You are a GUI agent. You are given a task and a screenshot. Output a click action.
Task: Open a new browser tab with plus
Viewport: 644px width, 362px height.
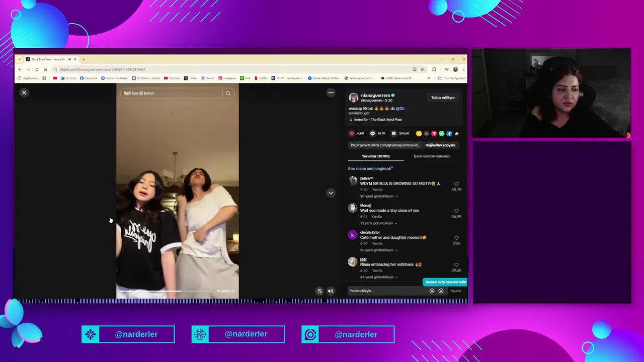point(84,59)
